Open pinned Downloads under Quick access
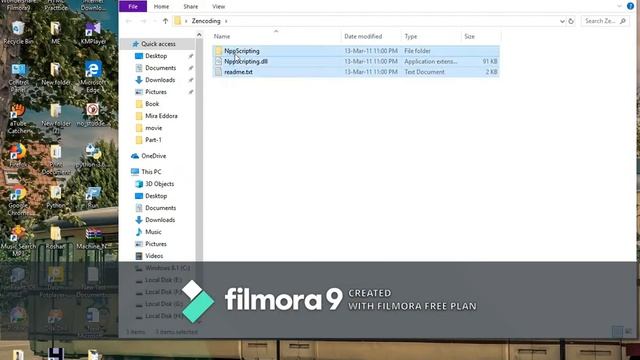 (x=160, y=80)
